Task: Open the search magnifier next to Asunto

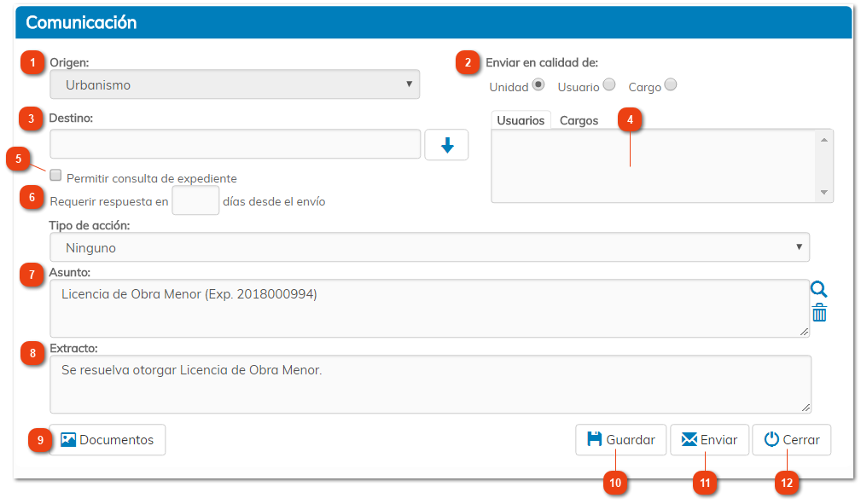Action: (818, 289)
